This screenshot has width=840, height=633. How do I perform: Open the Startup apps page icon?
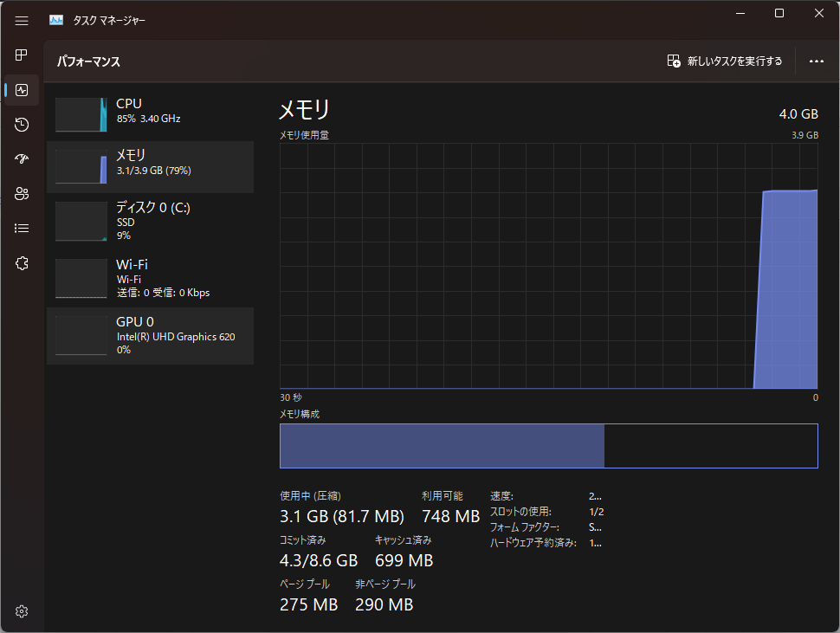tap(22, 159)
